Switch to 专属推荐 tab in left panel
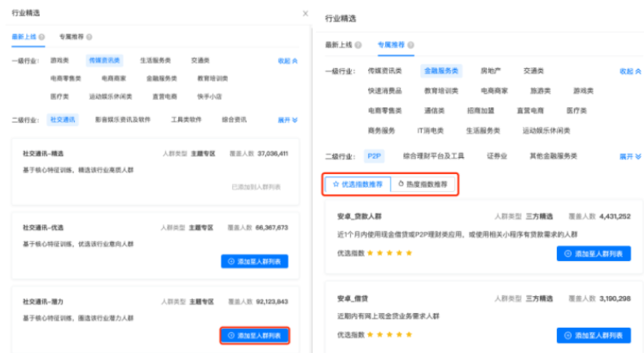Viewport: 644px width, 353px height. (x=71, y=37)
